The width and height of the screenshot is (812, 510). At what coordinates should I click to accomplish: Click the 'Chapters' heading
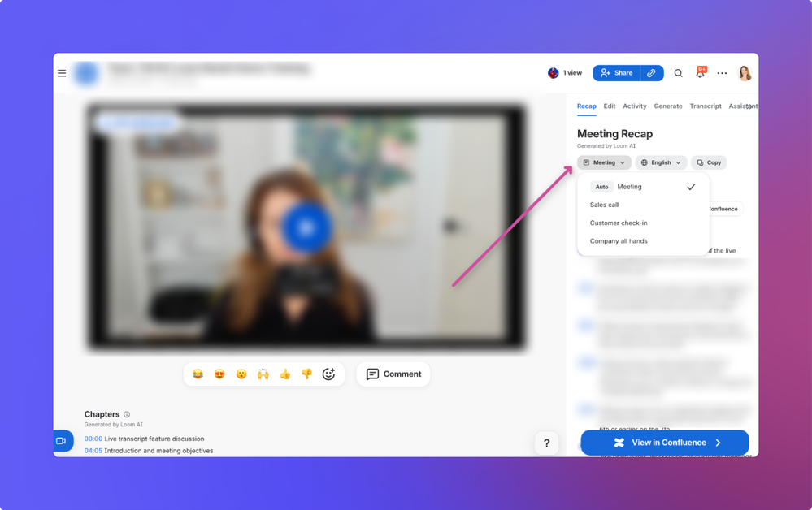(102, 414)
